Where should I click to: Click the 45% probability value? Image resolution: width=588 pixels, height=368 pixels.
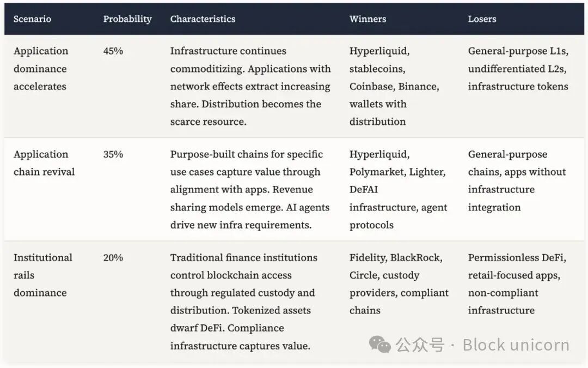pyautogui.click(x=113, y=51)
